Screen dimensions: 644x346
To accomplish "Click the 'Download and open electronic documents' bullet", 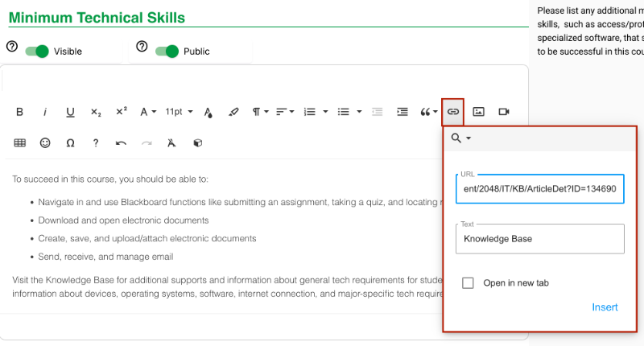I will coord(123,220).
